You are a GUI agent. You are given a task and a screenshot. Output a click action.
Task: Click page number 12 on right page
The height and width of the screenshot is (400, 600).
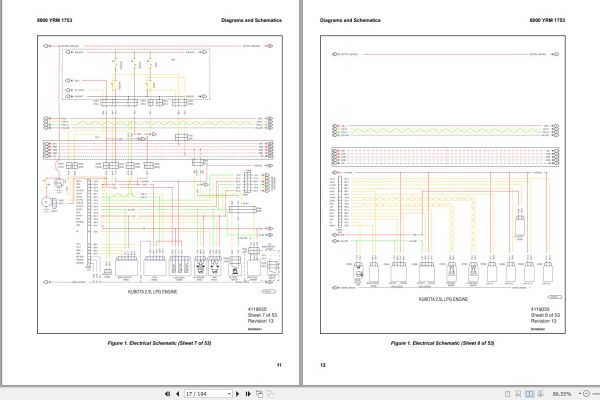(323, 365)
